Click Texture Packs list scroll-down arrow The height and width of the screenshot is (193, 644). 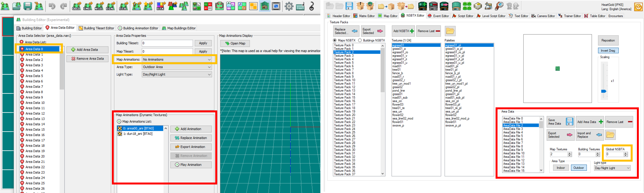click(x=382, y=174)
